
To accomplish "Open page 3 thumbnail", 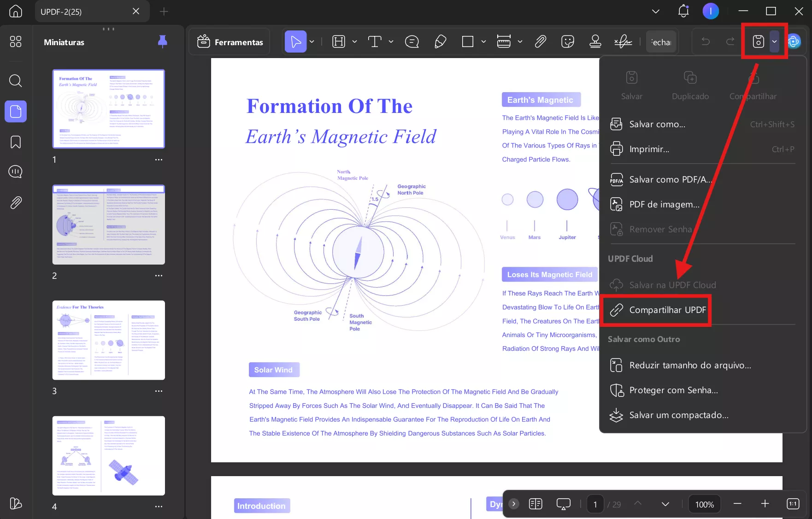I will 109,340.
